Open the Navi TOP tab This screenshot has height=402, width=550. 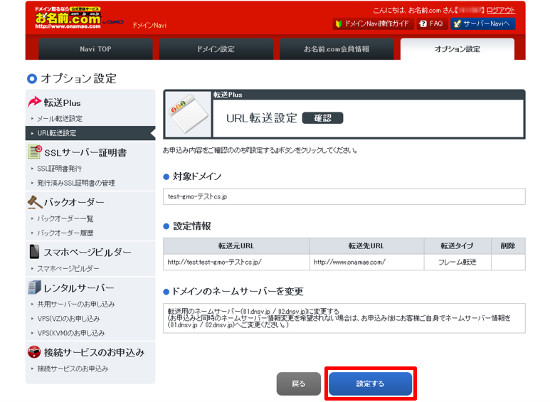point(95,49)
